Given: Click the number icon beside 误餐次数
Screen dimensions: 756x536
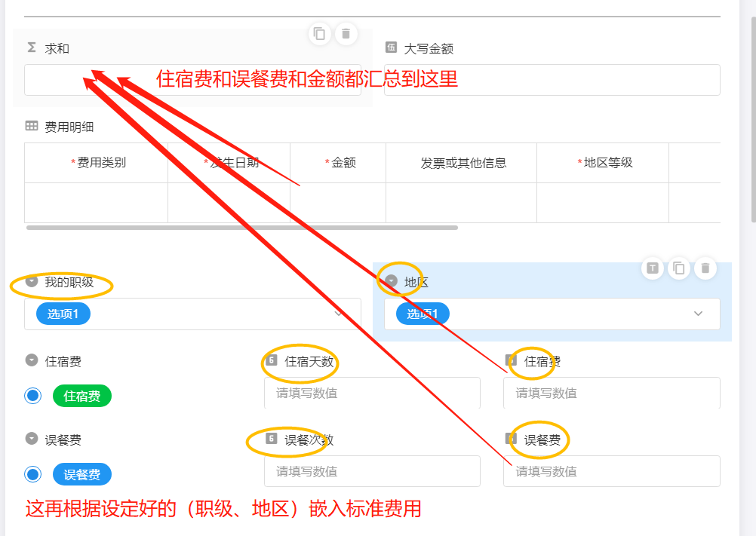Looking at the screenshot, I should pos(272,439).
